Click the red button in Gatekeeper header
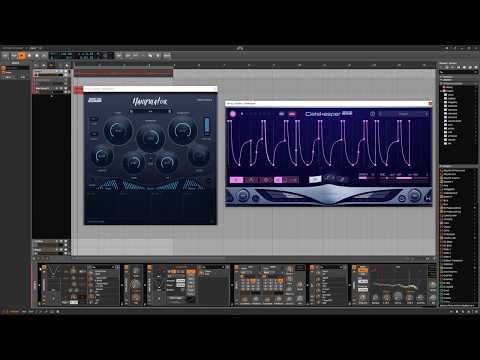Image resolution: width=480 pixels, height=360 pixels. (292, 114)
